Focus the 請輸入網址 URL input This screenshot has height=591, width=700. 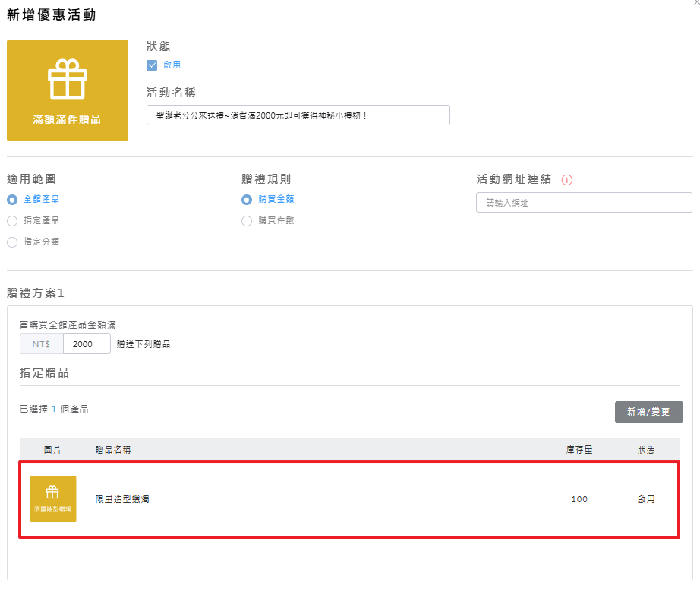583,203
